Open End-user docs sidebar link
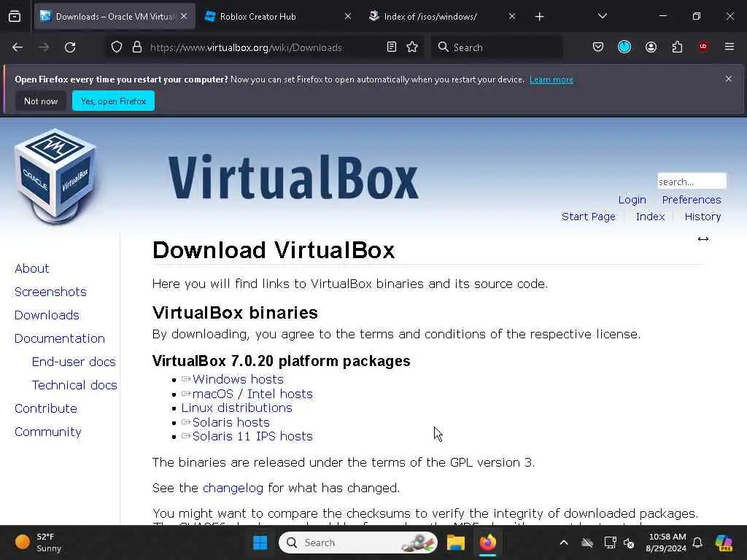The image size is (747, 560). click(x=74, y=362)
